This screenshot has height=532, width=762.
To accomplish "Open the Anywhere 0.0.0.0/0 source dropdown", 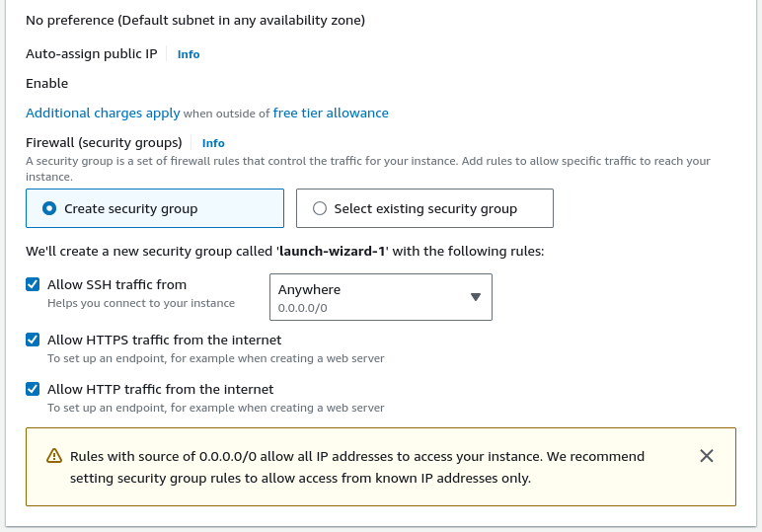I will pyautogui.click(x=381, y=297).
